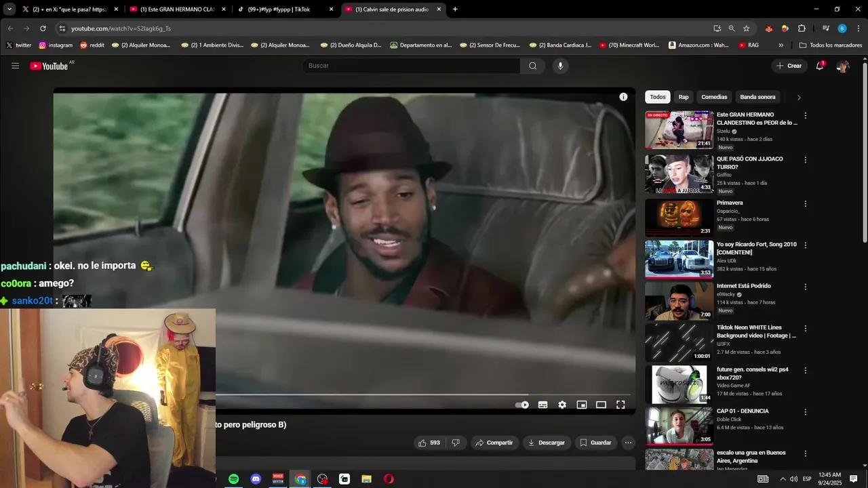Image resolution: width=868 pixels, height=488 pixels.
Task: Open options menu for Primavera video
Action: (x=806, y=203)
